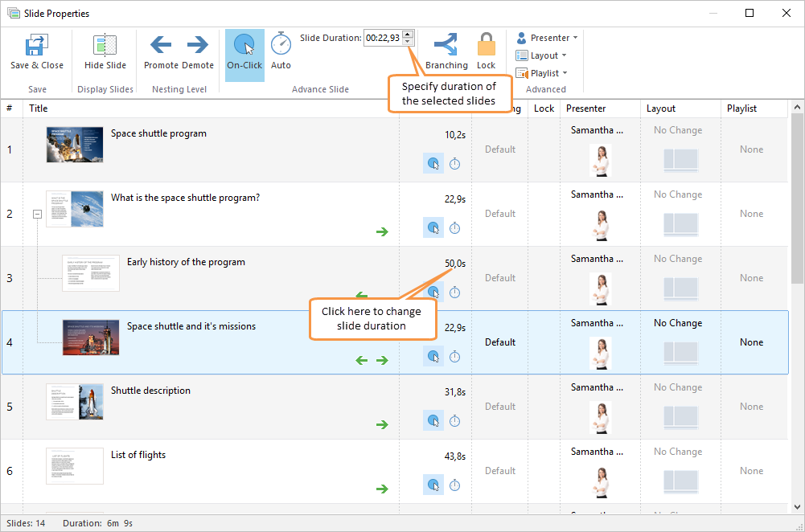The width and height of the screenshot is (805, 532).
Task: Select the slide 2 thumbnail
Action: coord(75,209)
